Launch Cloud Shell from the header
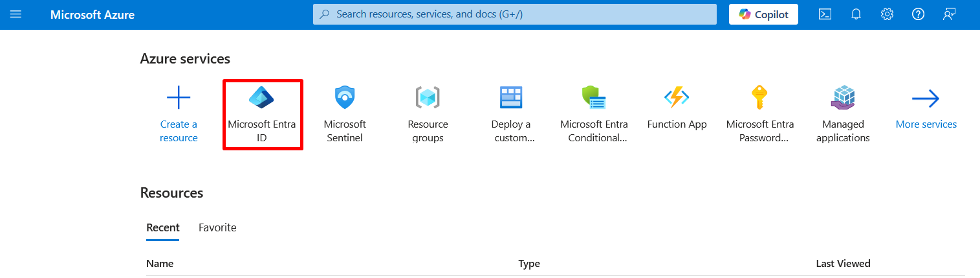 pos(825,14)
